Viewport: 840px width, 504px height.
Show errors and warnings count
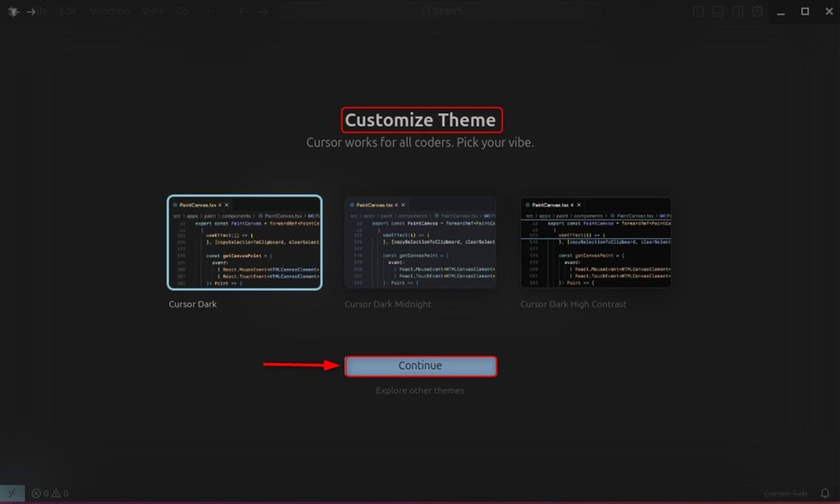coord(50,493)
